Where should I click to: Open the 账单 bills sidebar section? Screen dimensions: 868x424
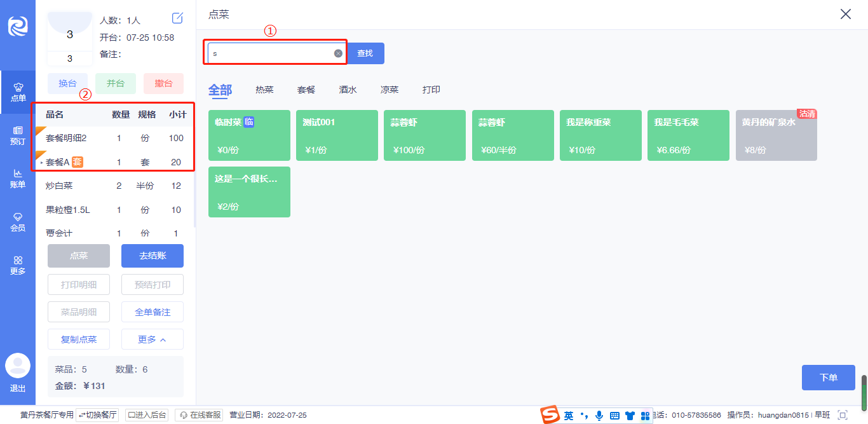pyautogui.click(x=18, y=179)
